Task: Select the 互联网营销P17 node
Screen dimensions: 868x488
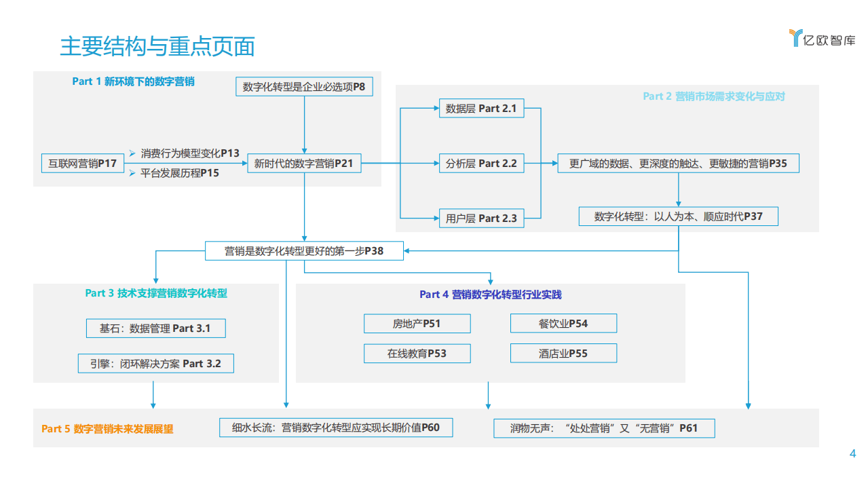Action: (x=82, y=163)
